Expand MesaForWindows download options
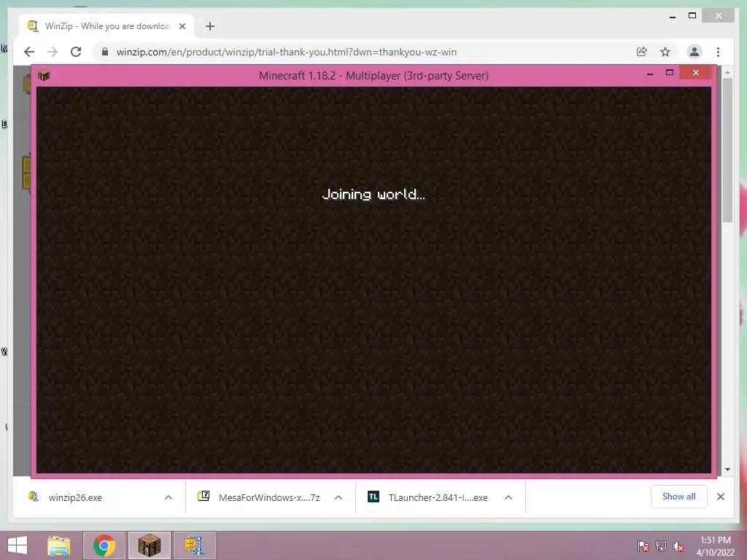This screenshot has width=747, height=560. coord(338,497)
